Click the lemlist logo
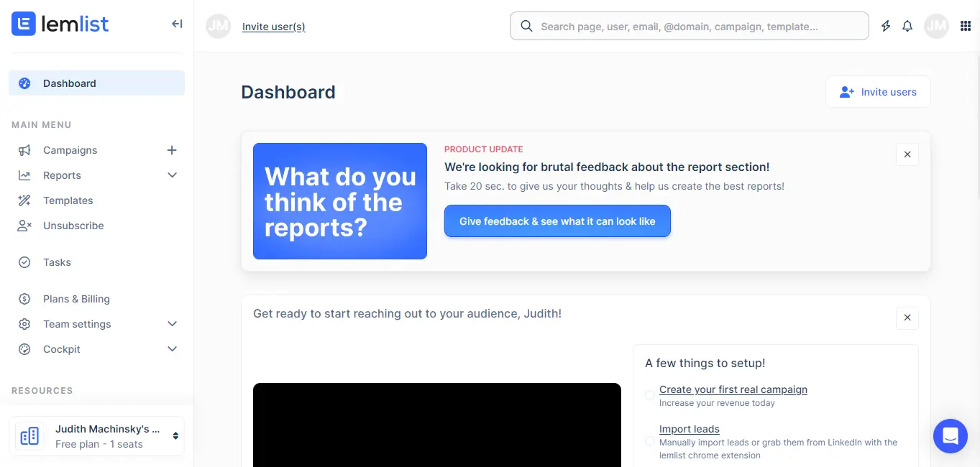980x467 pixels. click(x=60, y=24)
